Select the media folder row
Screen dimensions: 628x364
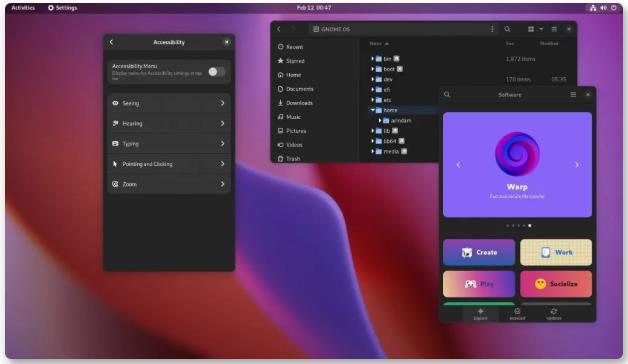click(x=403, y=151)
